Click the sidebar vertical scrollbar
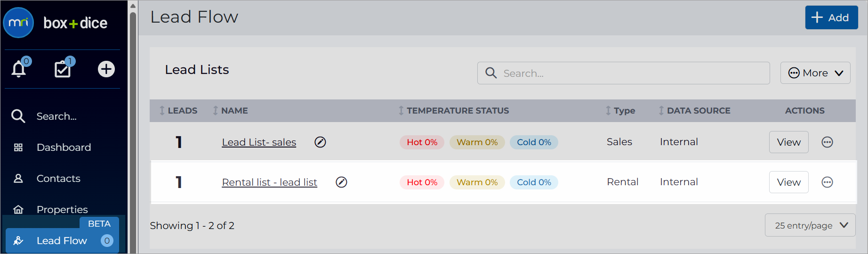Image resolution: width=868 pixels, height=254 pixels. [133, 127]
